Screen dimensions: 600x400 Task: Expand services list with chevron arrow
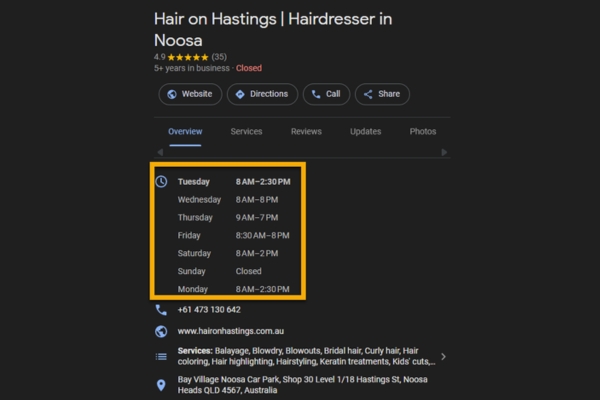tap(443, 357)
